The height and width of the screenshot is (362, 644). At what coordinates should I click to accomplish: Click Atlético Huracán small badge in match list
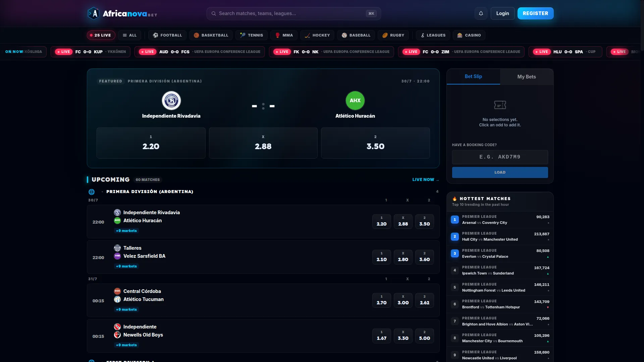point(117,221)
